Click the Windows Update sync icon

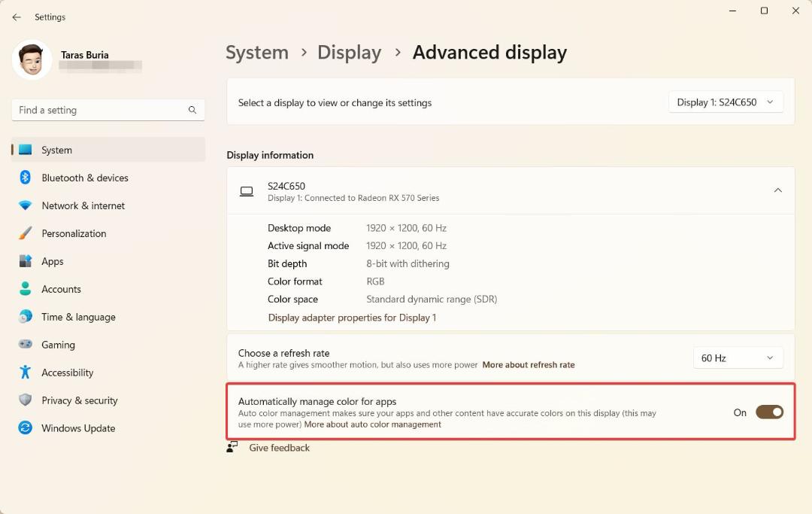(25, 428)
